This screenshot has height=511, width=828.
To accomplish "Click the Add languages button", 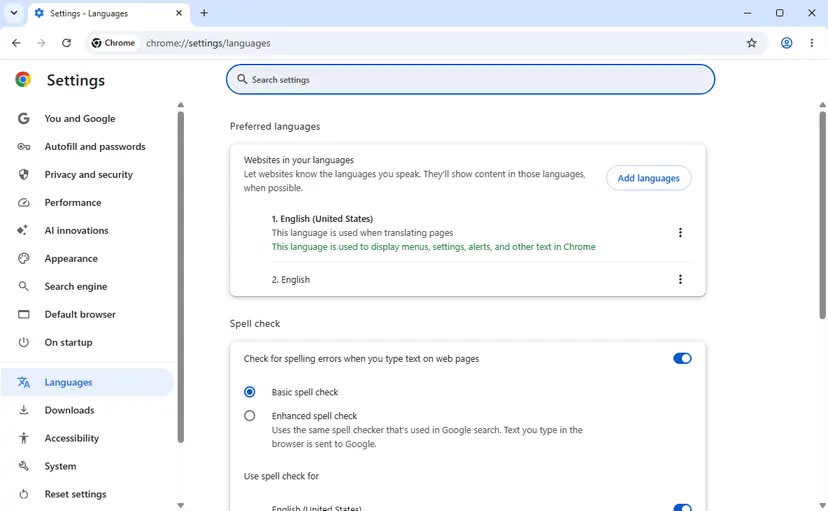I will click(648, 178).
